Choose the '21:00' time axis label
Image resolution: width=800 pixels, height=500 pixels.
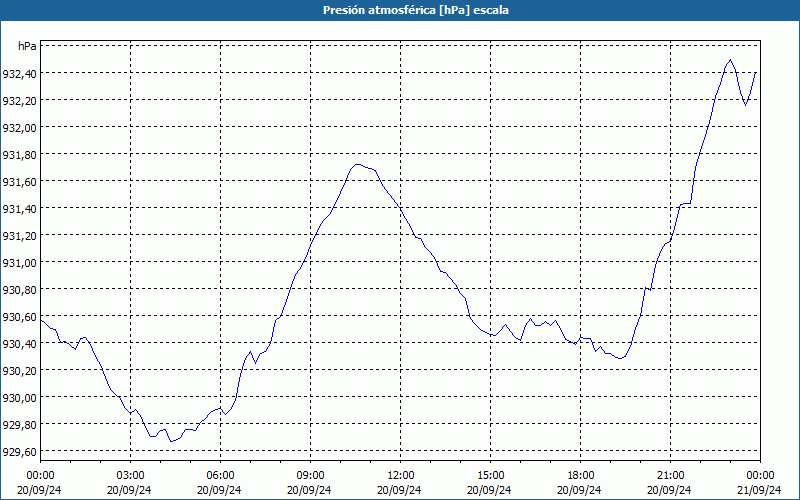[670, 476]
